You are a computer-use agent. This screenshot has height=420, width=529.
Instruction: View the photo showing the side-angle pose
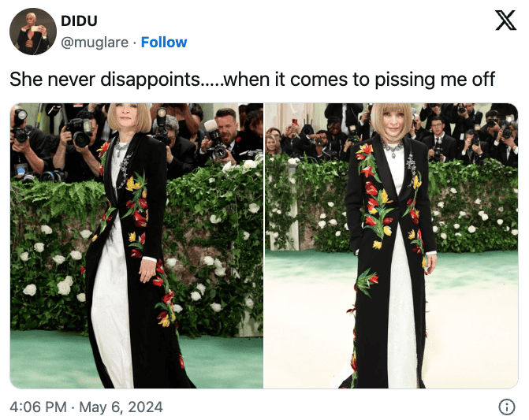(x=136, y=246)
